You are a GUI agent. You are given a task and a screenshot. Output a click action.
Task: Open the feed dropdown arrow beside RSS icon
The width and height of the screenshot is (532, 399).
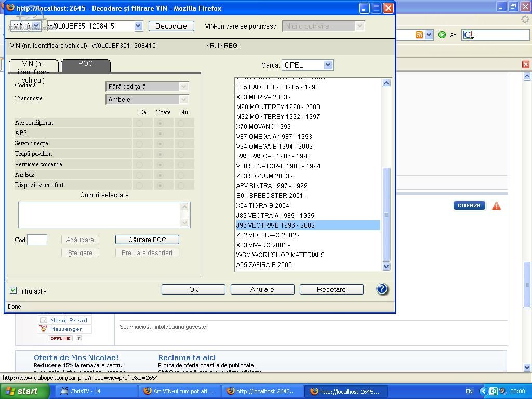[429, 35]
